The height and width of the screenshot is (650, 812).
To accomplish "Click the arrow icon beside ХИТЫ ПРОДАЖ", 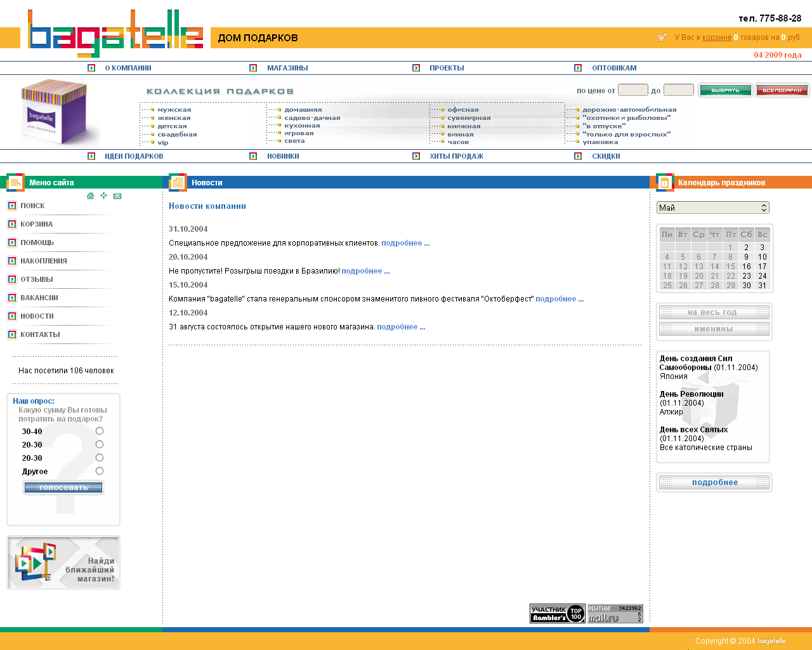I will tap(416, 156).
